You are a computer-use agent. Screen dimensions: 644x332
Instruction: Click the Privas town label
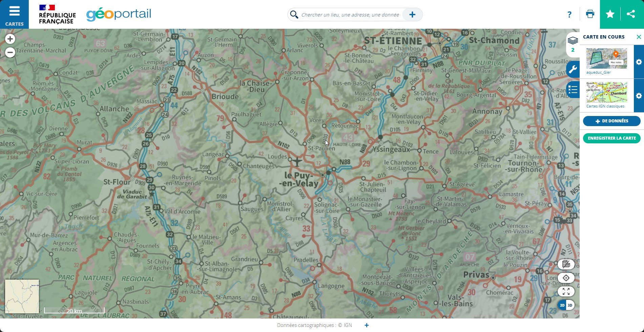point(476,275)
